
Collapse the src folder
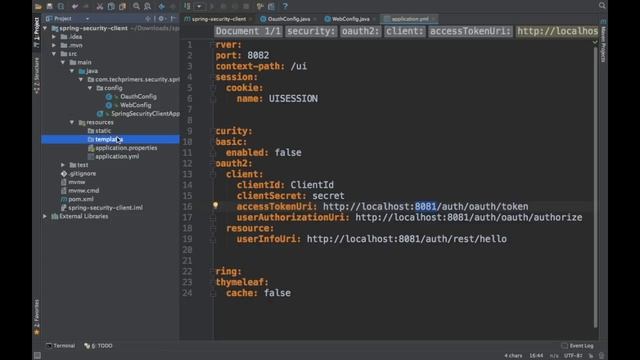[54, 54]
